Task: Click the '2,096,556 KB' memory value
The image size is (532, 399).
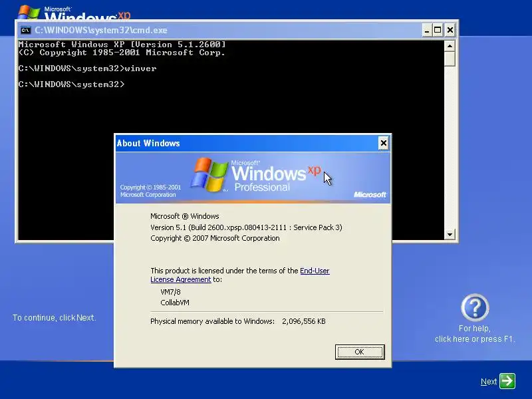Action: coord(304,321)
